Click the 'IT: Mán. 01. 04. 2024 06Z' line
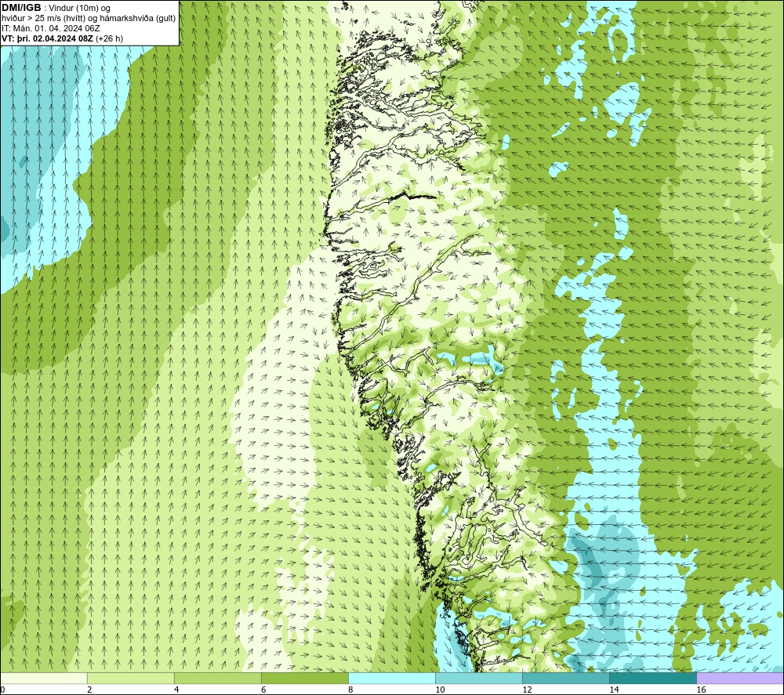Screen dimensions: 784x695 51,28
